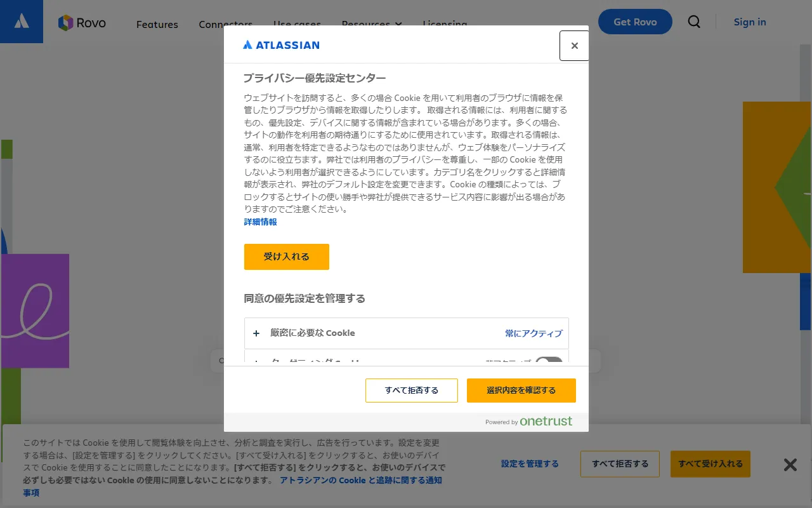Screen dimensions: 812x508
Task: Click the Powered by OneTrust logo
Action: (x=528, y=421)
